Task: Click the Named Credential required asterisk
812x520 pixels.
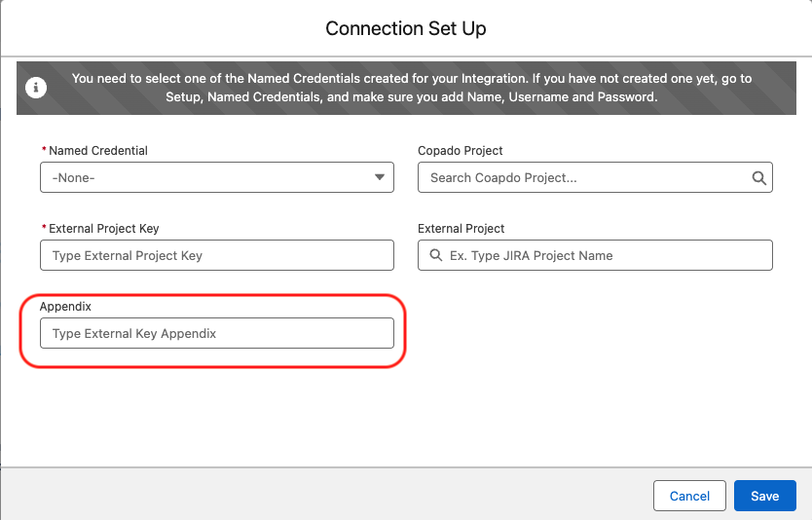Action: click(44, 151)
